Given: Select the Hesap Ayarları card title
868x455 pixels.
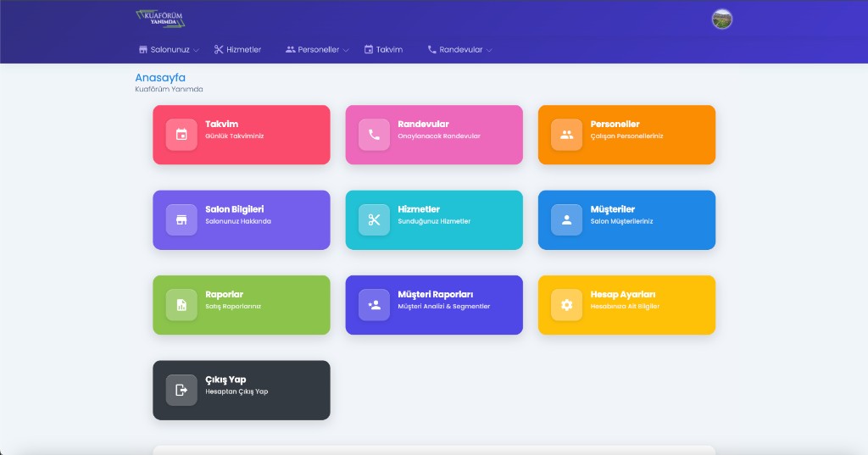Looking at the screenshot, I should click(x=623, y=294).
